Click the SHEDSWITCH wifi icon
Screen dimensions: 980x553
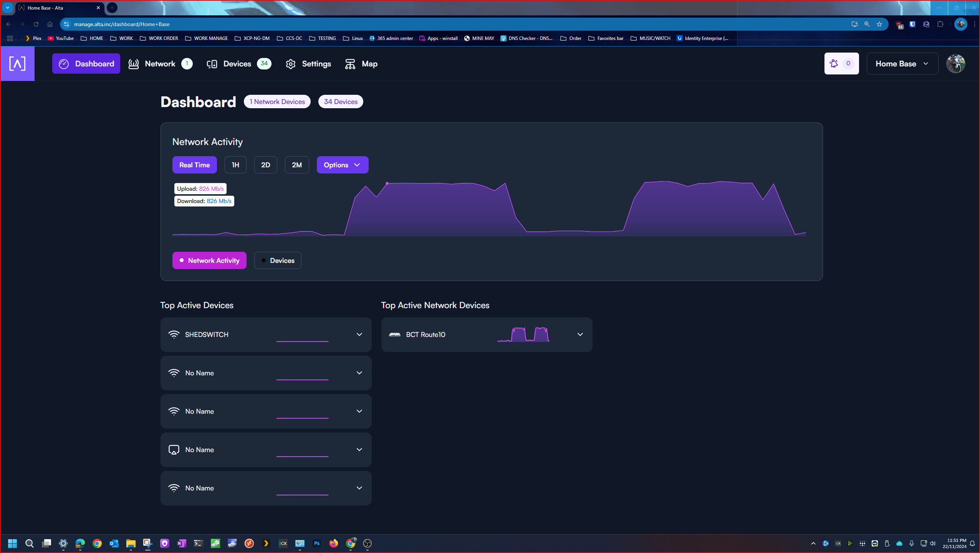pos(174,335)
